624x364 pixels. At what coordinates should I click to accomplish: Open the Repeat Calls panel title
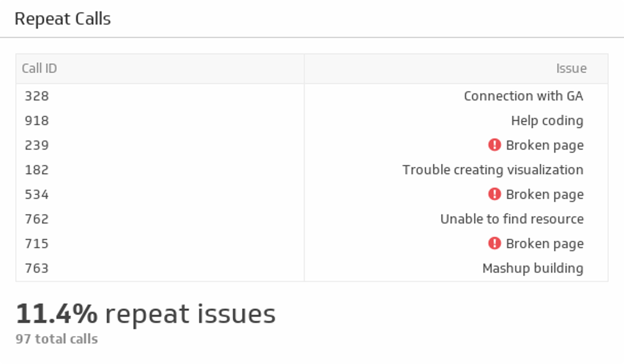pyautogui.click(x=63, y=19)
